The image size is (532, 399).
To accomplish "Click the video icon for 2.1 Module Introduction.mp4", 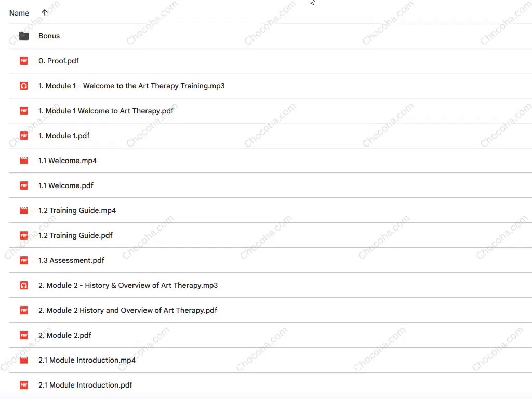I will (23, 360).
